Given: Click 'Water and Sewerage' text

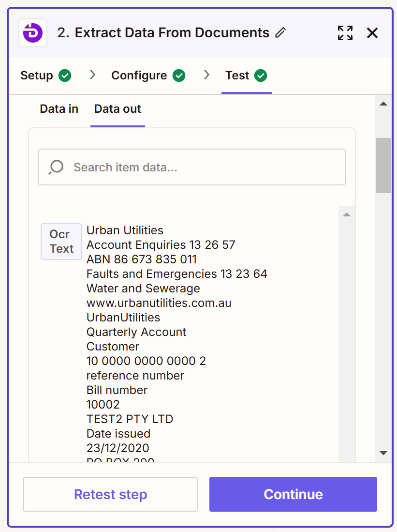Looking at the screenshot, I should [x=144, y=289].
